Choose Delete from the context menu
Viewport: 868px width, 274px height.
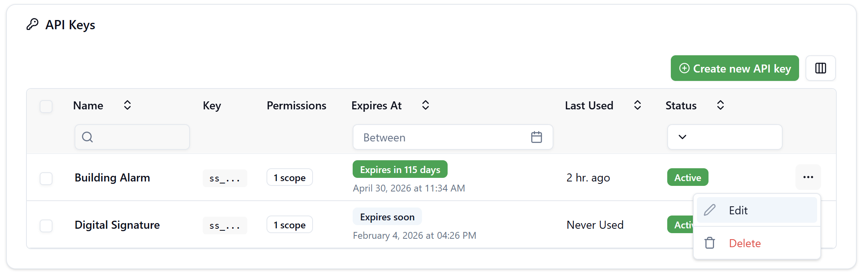(x=757, y=243)
